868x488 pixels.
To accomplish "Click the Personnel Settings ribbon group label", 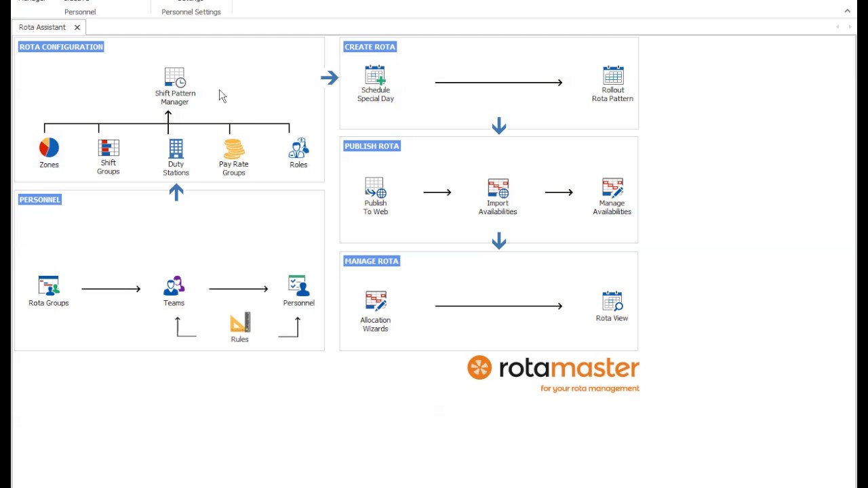I will tap(191, 12).
